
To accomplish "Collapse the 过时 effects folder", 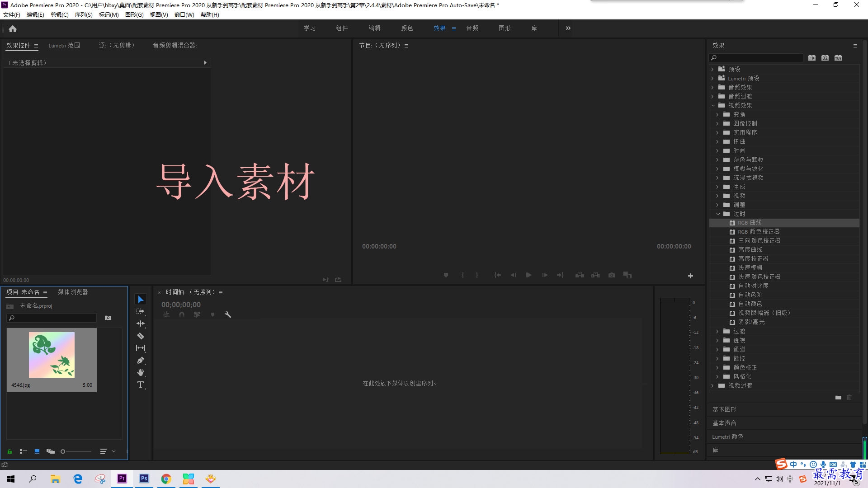I will pos(718,214).
